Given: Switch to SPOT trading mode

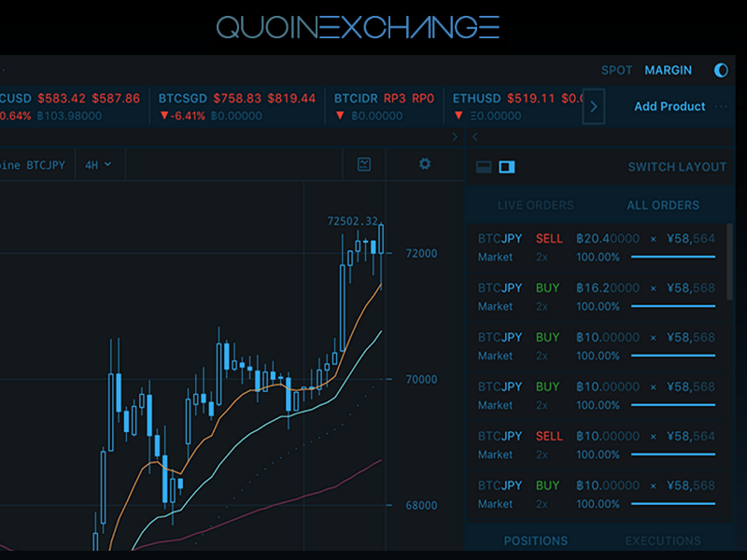Looking at the screenshot, I should click(616, 70).
